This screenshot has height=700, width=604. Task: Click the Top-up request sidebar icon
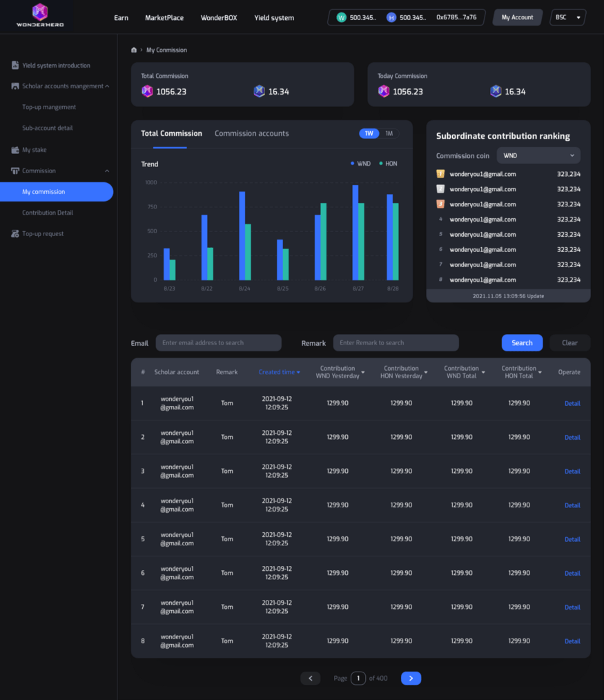15,234
